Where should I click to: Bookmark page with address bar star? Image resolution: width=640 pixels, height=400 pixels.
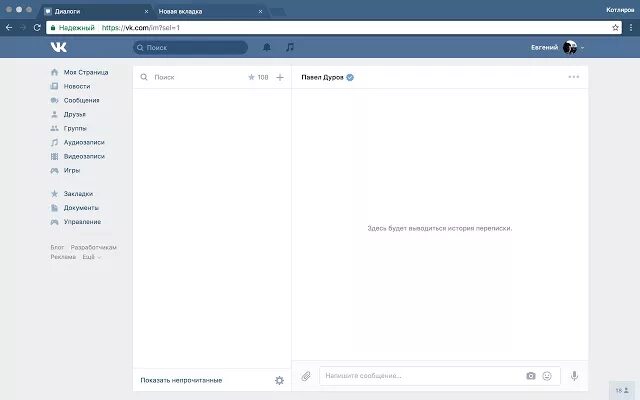(616, 28)
